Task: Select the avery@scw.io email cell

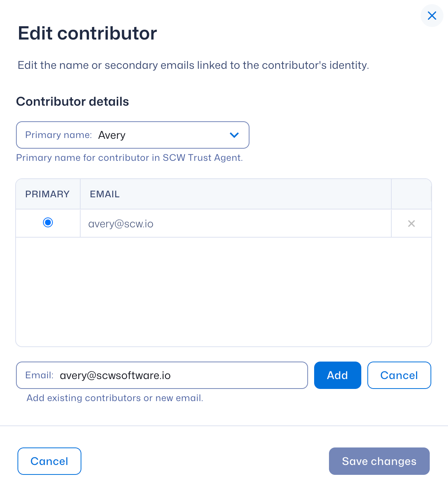Action: tap(121, 224)
